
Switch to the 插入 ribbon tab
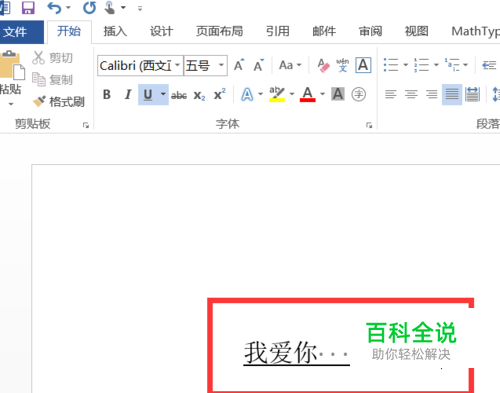point(115,31)
